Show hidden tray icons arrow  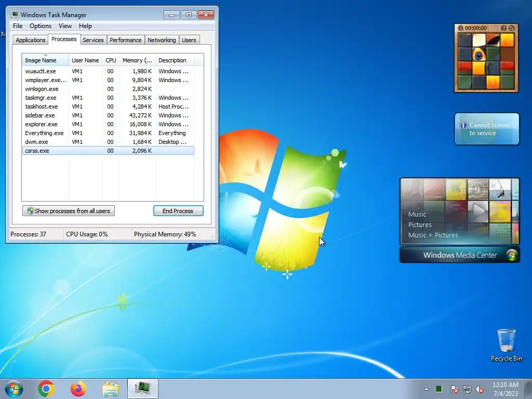(426, 389)
